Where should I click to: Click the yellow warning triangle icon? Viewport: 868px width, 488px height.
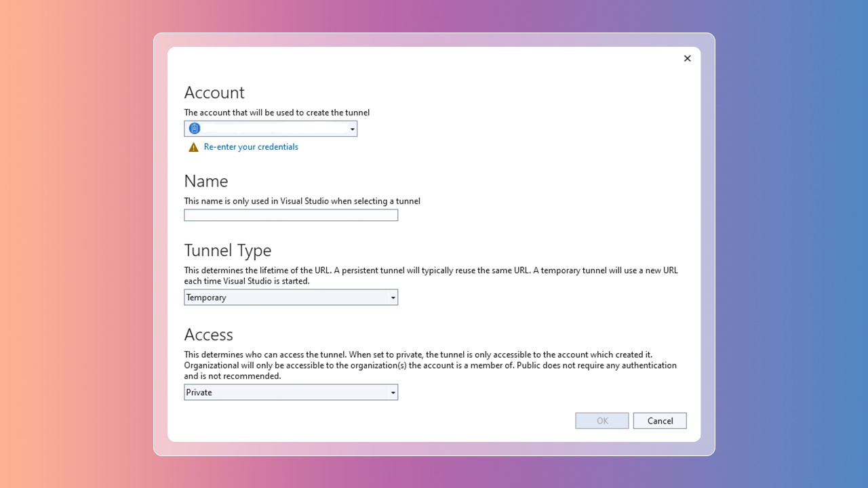tap(193, 147)
